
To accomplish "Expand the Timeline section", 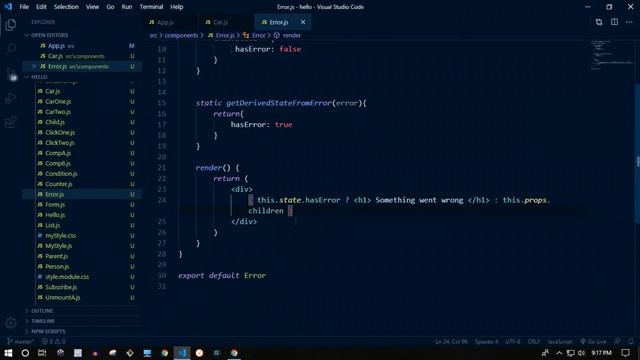I will 82,321.
